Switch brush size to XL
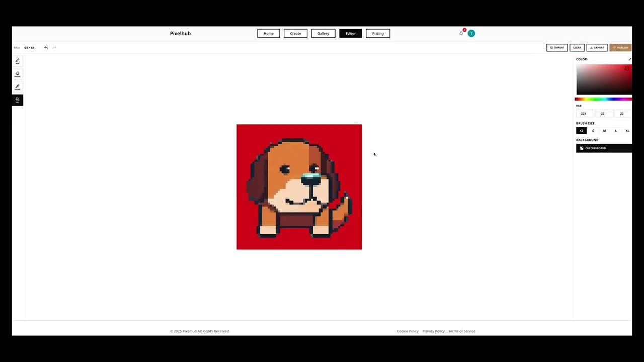 (x=627, y=131)
